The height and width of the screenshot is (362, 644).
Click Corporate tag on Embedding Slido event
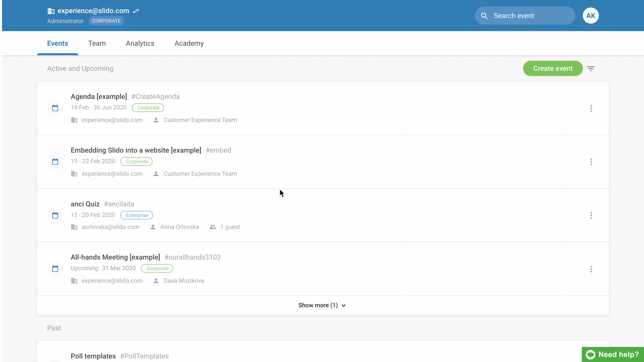pos(136,161)
